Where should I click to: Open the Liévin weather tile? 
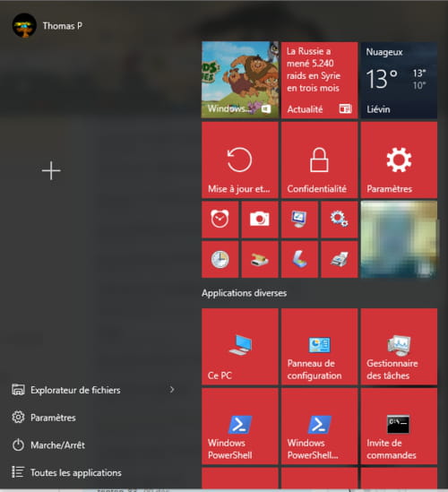pyautogui.click(x=399, y=80)
